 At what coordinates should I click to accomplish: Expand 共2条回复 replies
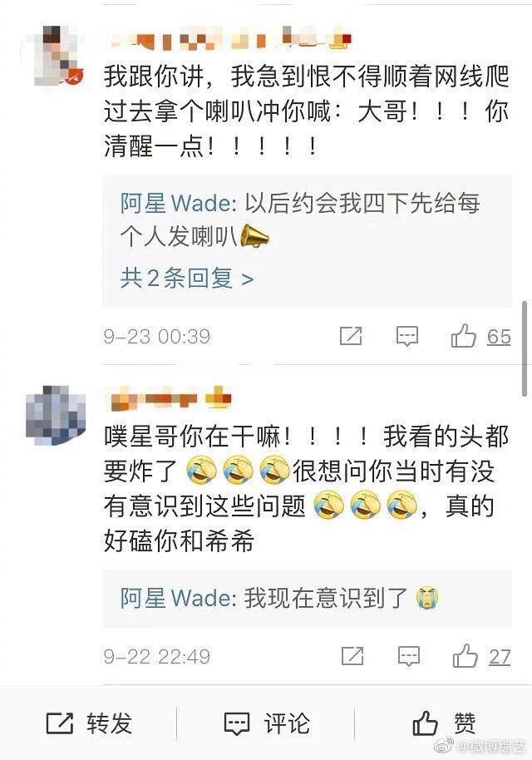(x=187, y=279)
